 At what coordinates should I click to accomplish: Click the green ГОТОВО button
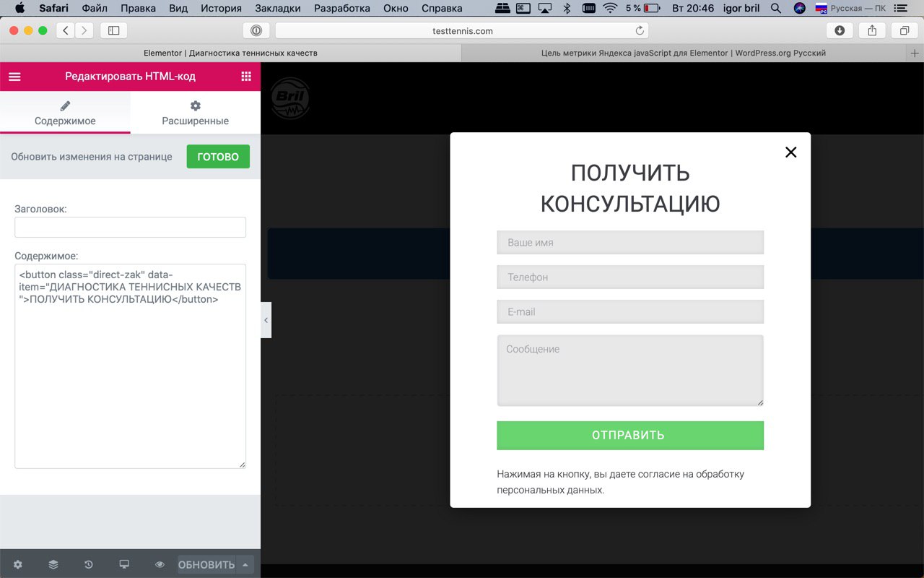[218, 157]
